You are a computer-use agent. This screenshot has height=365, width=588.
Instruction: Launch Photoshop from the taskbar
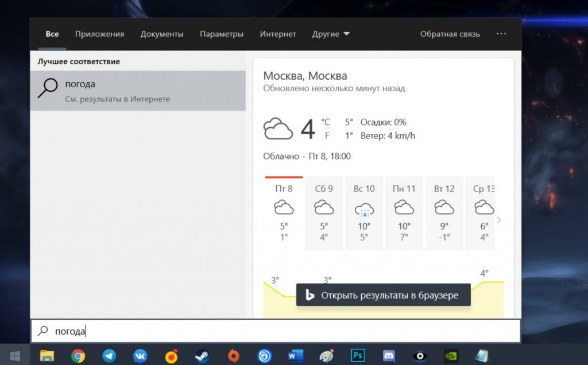coord(358,356)
